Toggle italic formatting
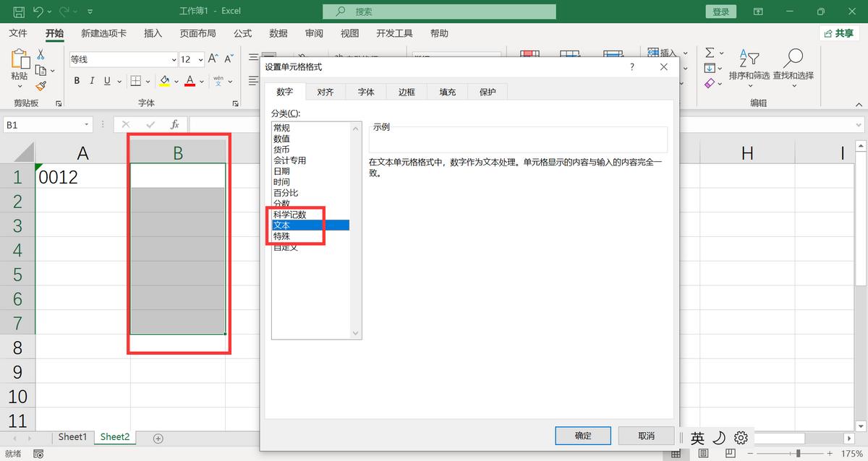Image resolution: width=868 pixels, height=461 pixels. tap(91, 80)
